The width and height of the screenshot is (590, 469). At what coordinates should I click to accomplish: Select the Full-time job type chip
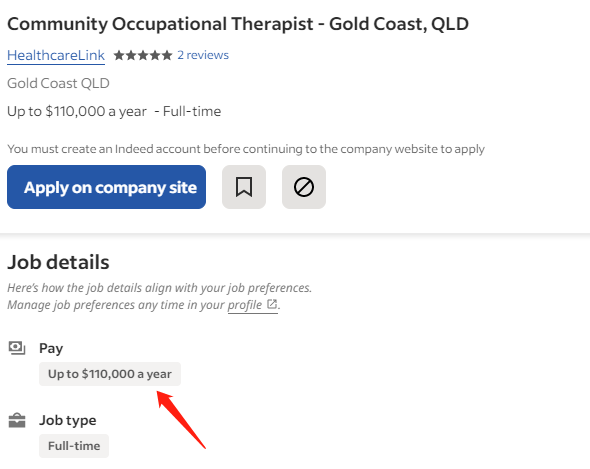pos(74,446)
